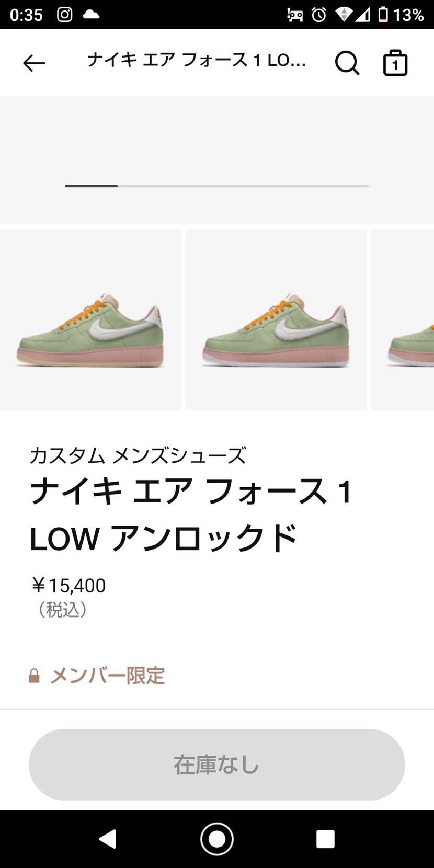Open the shopping bag with 1 item
Screen dimensions: 434x868
point(395,63)
